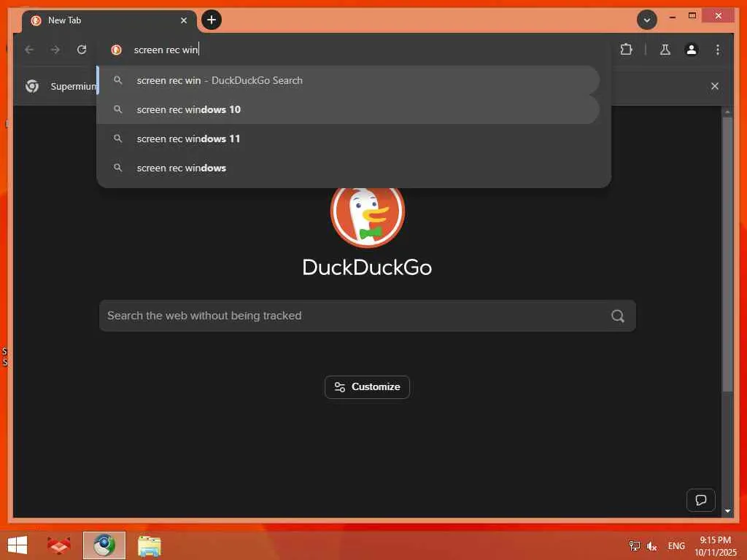Dismiss the Supermium info bar
Image resolution: width=747 pixels, height=560 pixels.
(x=715, y=86)
